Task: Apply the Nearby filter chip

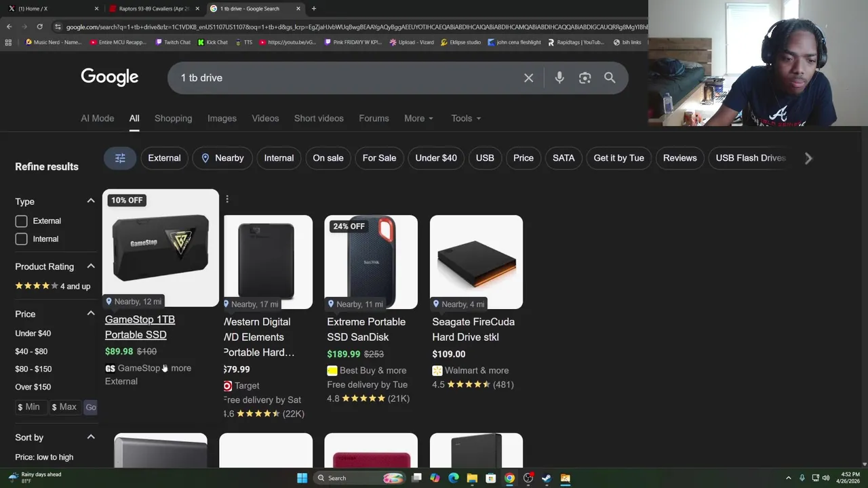Action: tap(222, 158)
